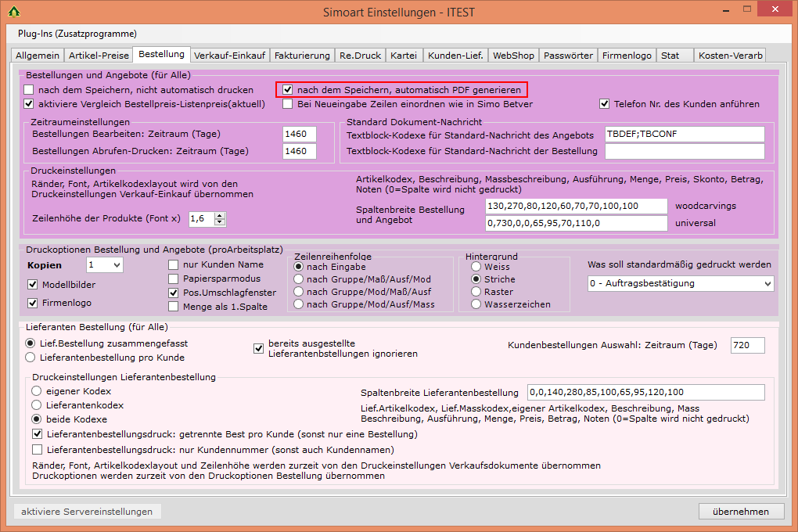Choose 'nach Gruppe/Maß/Ausf/Mod' row order
The image size is (798, 532).
(299, 279)
